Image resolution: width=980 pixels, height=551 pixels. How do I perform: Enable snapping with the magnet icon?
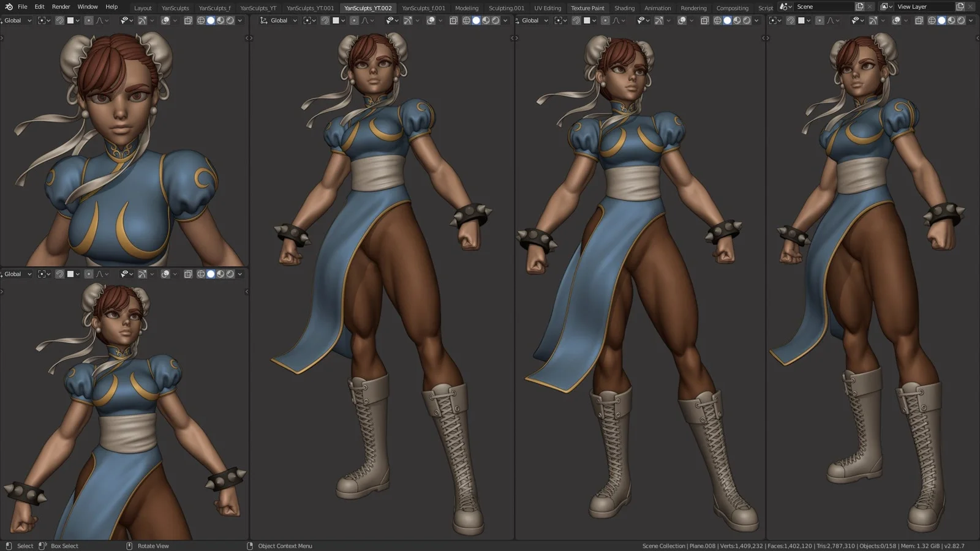tap(60, 20)
